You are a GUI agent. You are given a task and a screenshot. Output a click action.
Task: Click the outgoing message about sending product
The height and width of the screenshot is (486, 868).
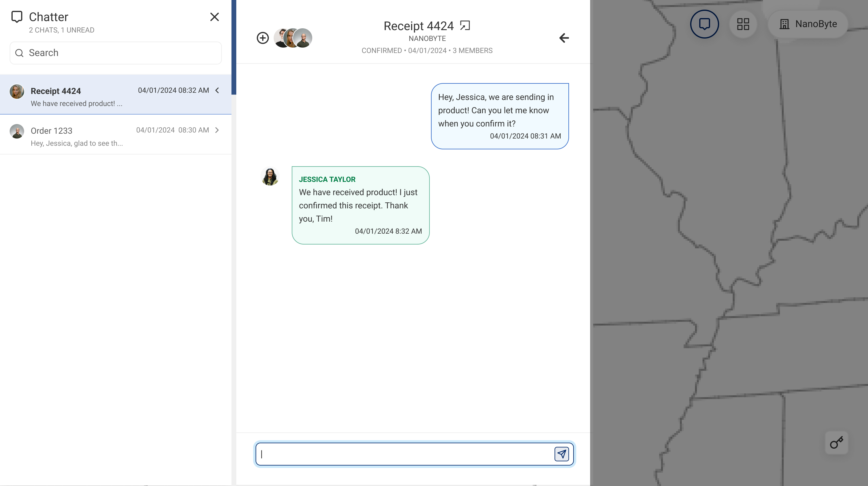click(500, 116)
